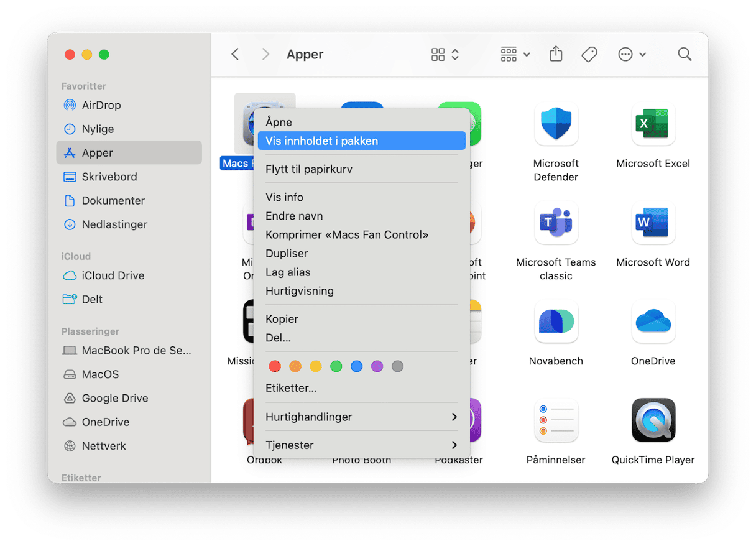This screenshot has height=546, width=756.
Task: Open Nedlastinger in the sidebar
Action: pyautogui.click(x=129, y=224)
